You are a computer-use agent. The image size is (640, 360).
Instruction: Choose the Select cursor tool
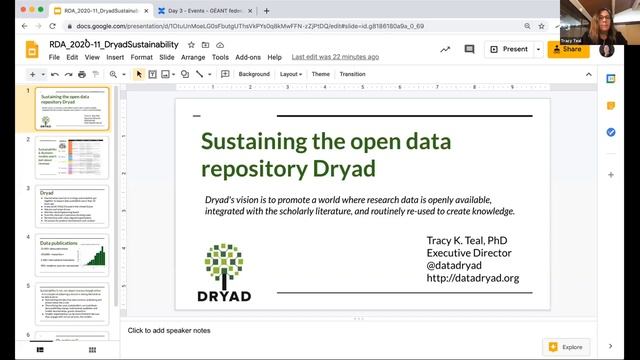coord(139,74)
